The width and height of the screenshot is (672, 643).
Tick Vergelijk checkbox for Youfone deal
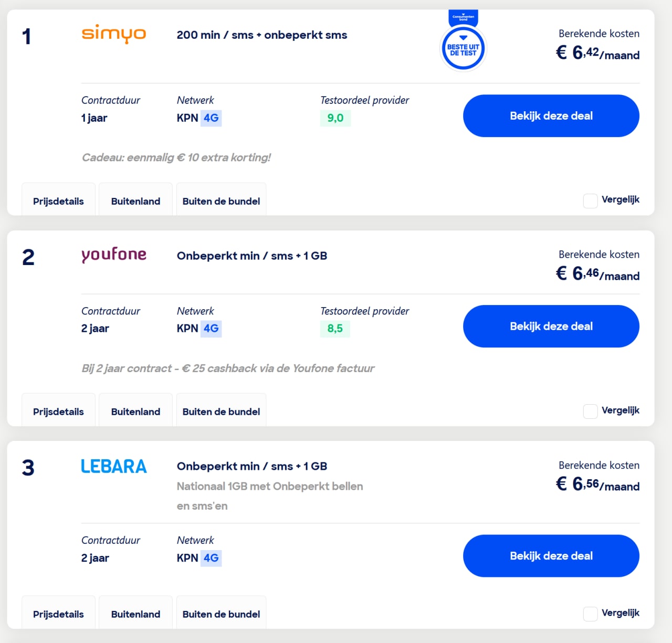click(x=590, y=411)
